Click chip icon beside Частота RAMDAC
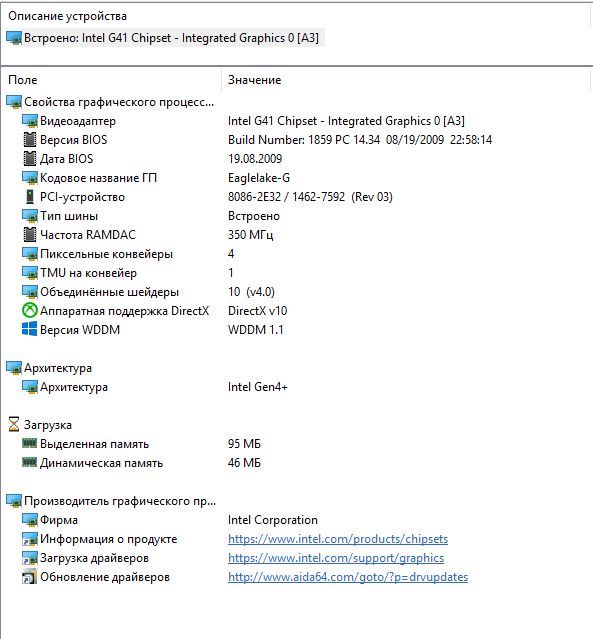 (x=30, y=235)
